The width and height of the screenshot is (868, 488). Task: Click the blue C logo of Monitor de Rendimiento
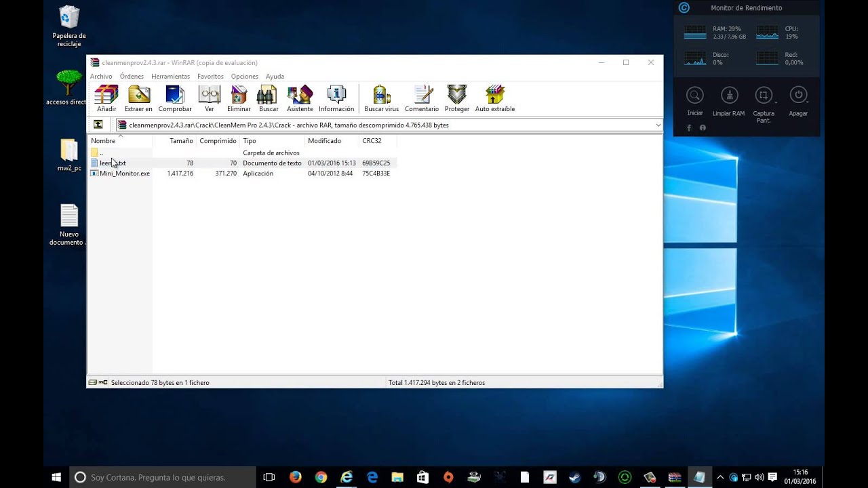coord(684,7)
